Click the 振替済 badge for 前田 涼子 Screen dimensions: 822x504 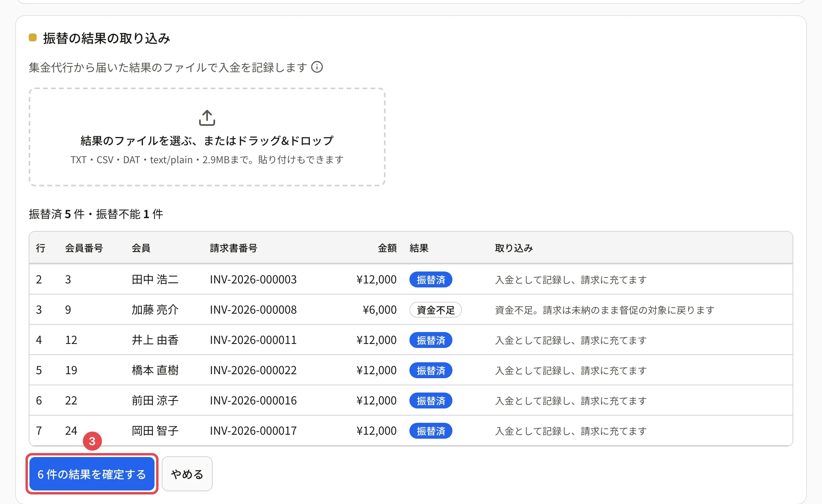click(431, 400)
